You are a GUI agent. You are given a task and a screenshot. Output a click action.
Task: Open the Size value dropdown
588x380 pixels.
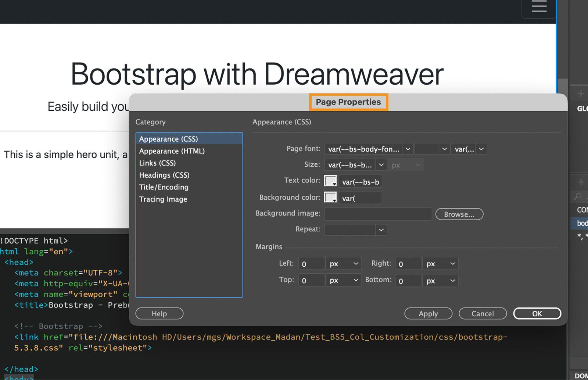[381, 165]
